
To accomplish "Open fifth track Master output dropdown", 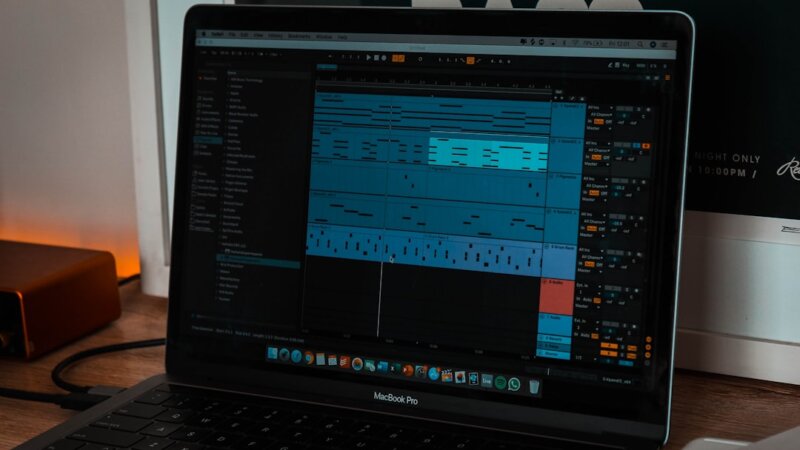I will (590, 271).
